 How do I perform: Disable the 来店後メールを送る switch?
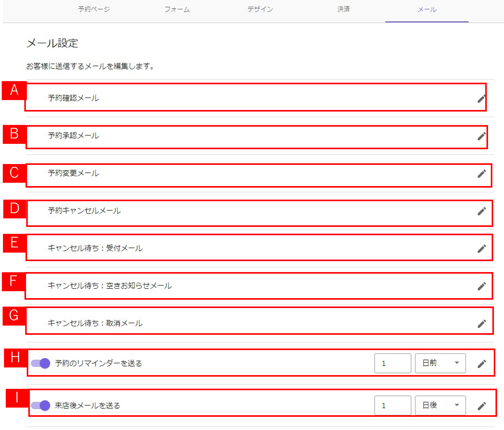pos(40,405)
